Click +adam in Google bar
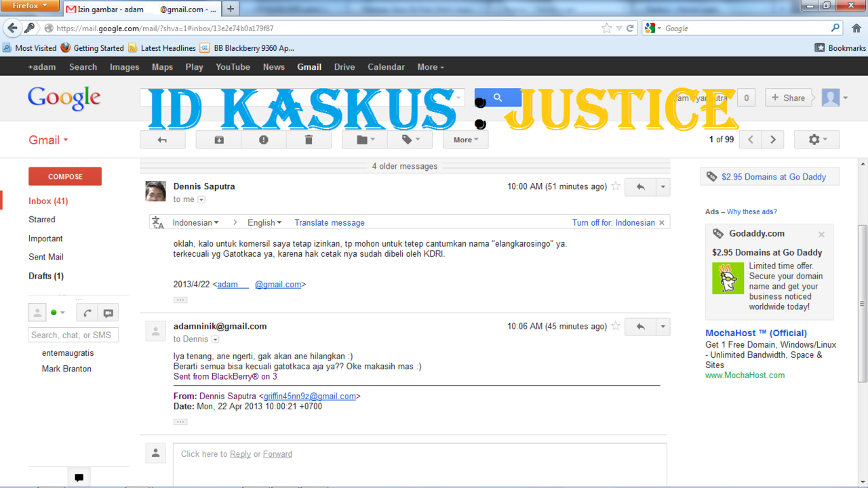This screenshot has width=868, height=488. 42,67
